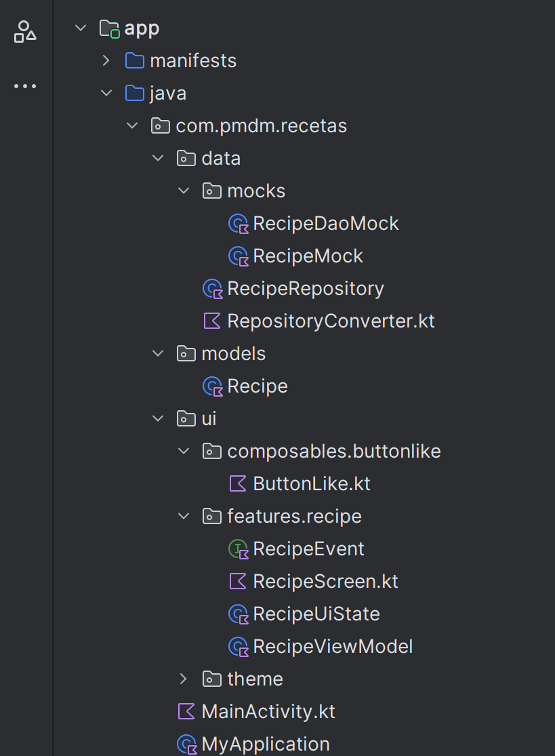Image resolution: width=555 pixels, height=756 pixels.
Task: Collapse the features.recipe package
Action: [183, 517]
